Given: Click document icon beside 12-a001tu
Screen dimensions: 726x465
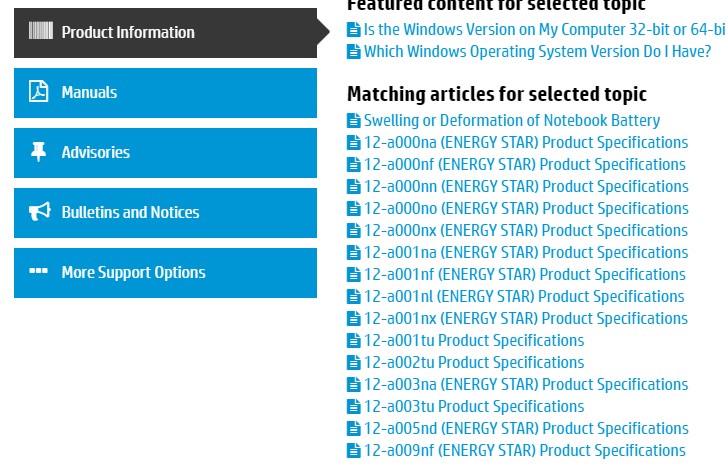Looking at the screenshot, I should tap(354, 341).
